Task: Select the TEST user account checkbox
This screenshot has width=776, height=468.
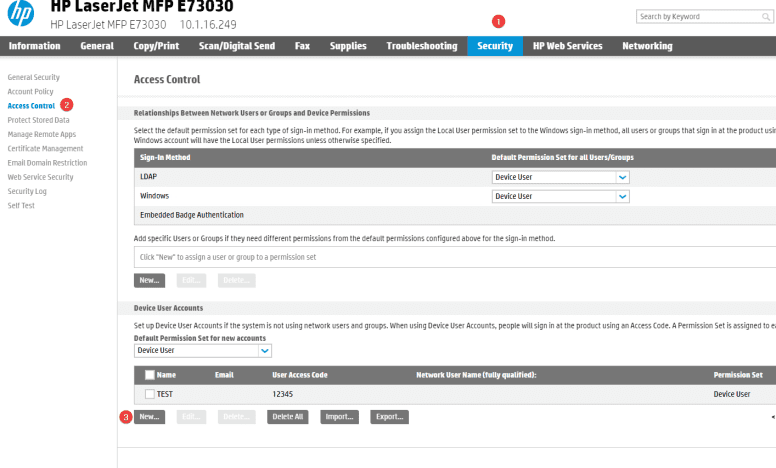Action: 150,394
